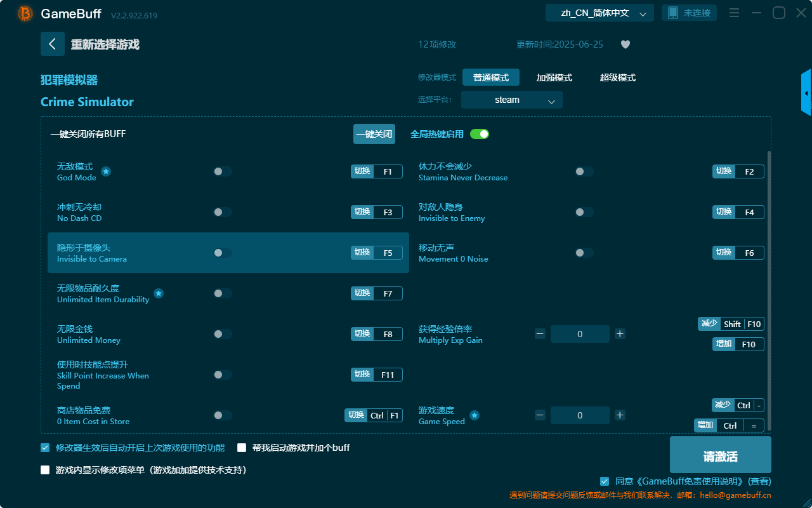This screenshot has height=508, width=812.
Task: Click the GameBuff flame logo
Action: pyautogui.click(x=24, y=13)
